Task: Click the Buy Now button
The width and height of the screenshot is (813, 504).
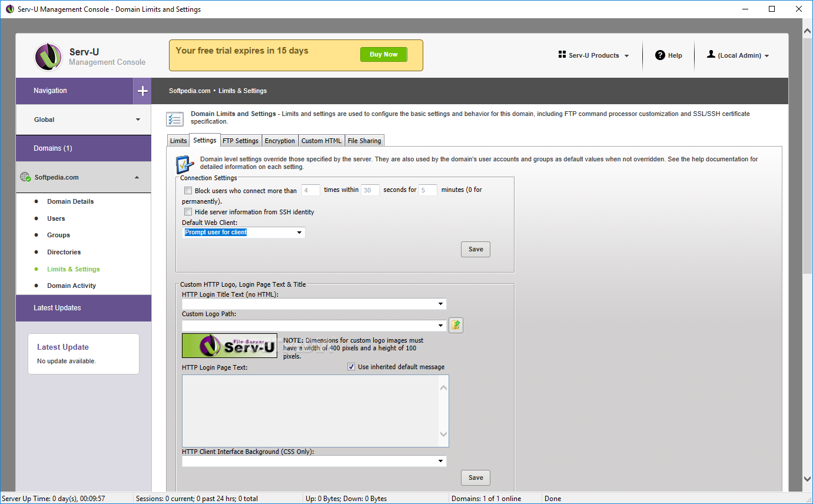Action: click(383, 54)
